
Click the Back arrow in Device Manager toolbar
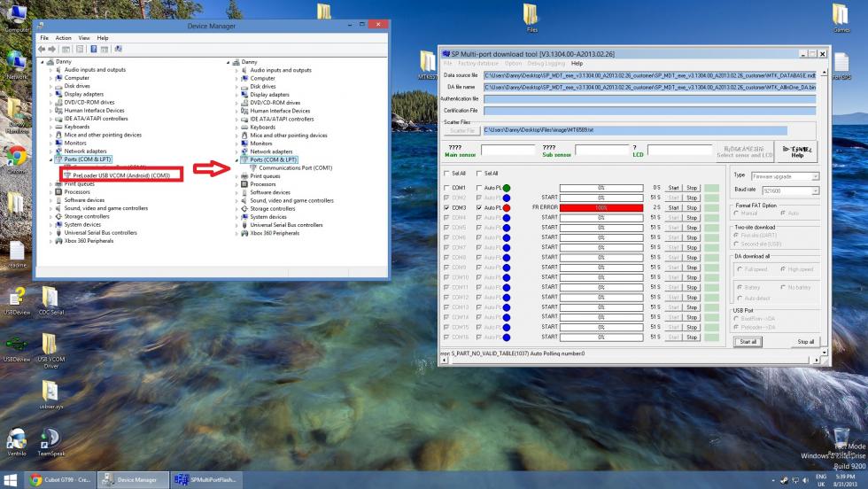pyautogui.click(x=42, y=50)
